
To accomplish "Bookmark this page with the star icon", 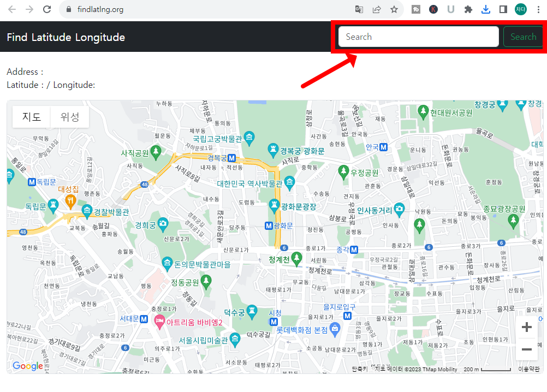I will pyautogui.click(x=394, y=9).
